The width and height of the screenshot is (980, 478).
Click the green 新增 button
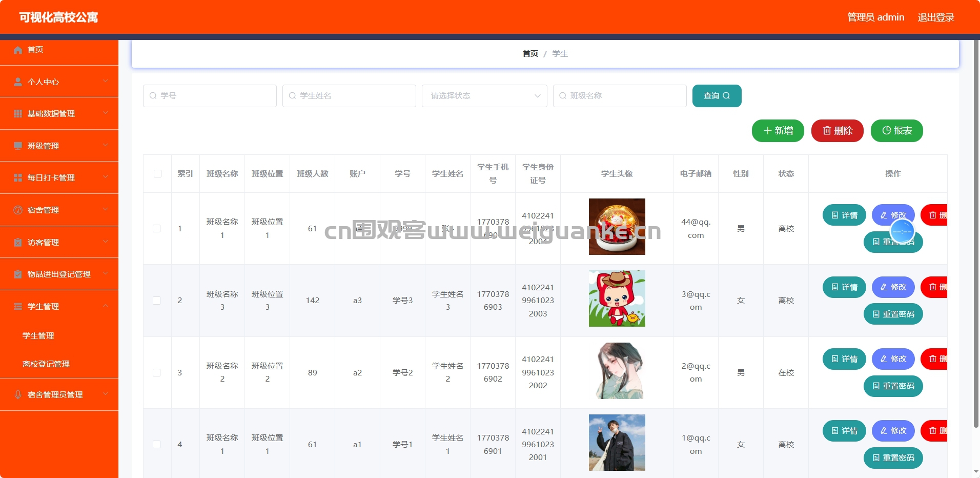point(778,131)
